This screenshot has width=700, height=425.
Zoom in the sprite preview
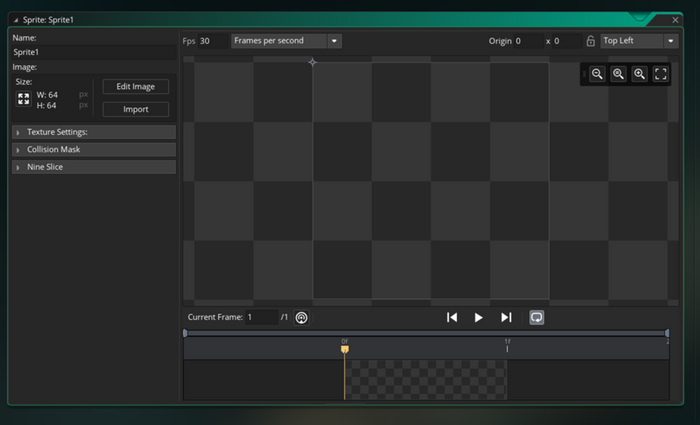click(x=639, y=74)
